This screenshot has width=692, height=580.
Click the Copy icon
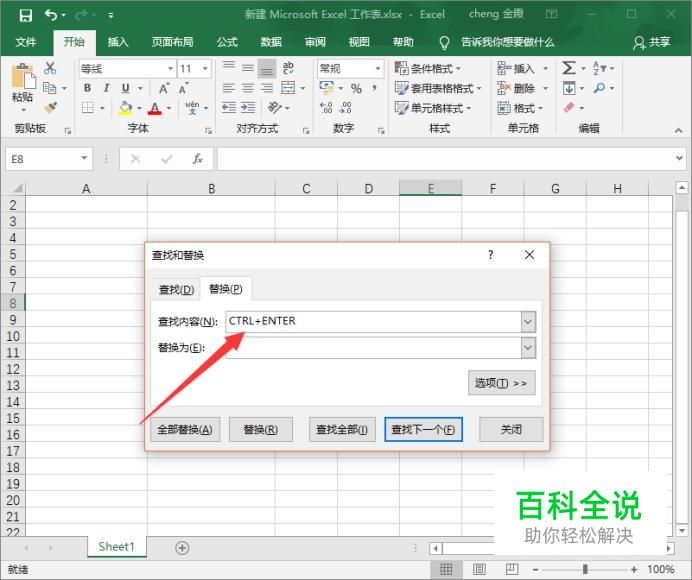click(49, 88)
